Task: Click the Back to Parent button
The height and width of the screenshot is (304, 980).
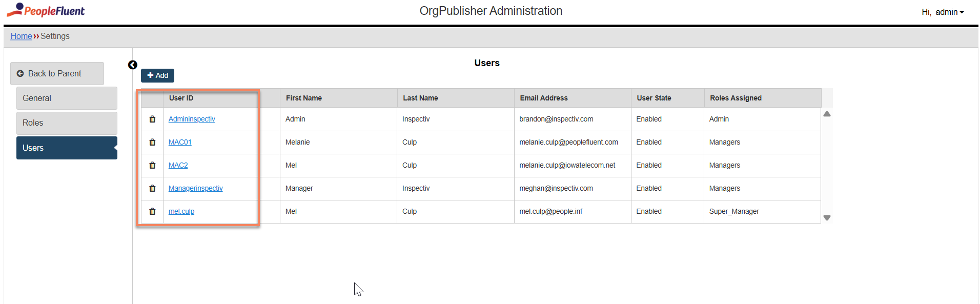Action: click(57, 74)
